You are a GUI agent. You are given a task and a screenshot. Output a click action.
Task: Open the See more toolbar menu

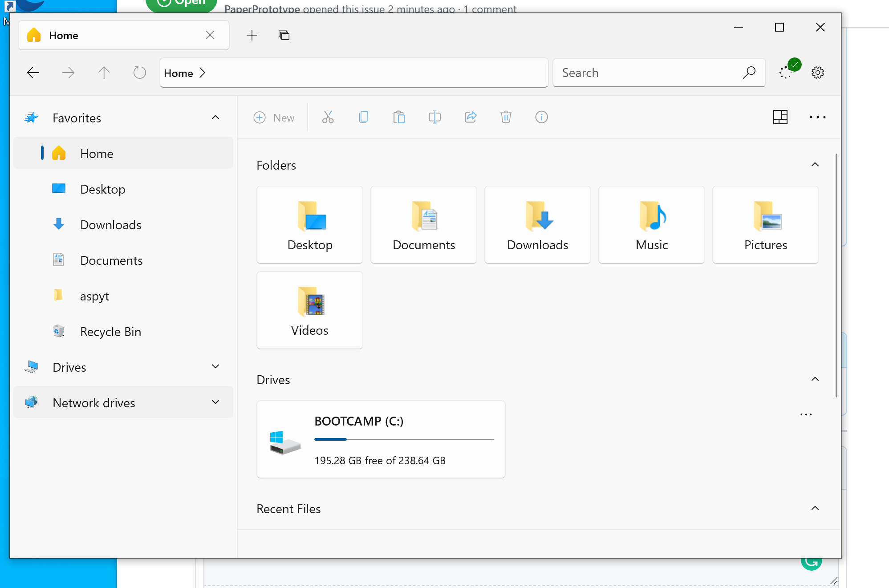tap(817, 117)
